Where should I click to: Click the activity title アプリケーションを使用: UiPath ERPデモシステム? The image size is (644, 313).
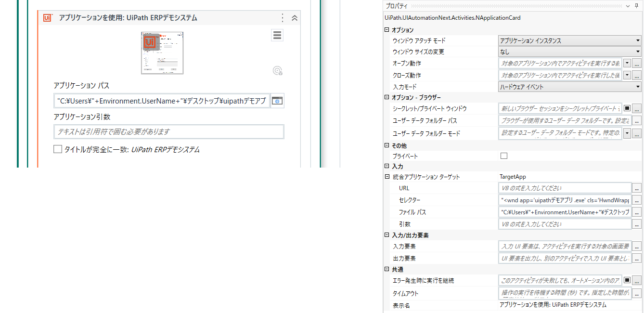coord(128,18)
